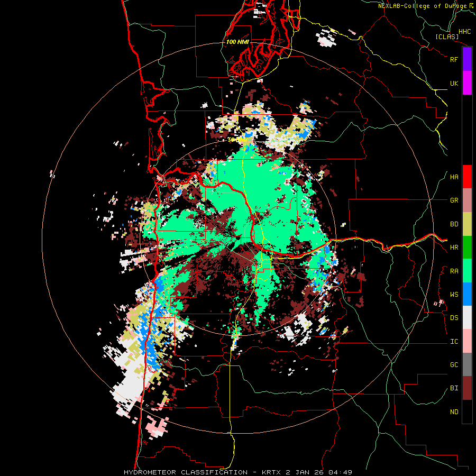Click the WS legend label

point(454,295)
